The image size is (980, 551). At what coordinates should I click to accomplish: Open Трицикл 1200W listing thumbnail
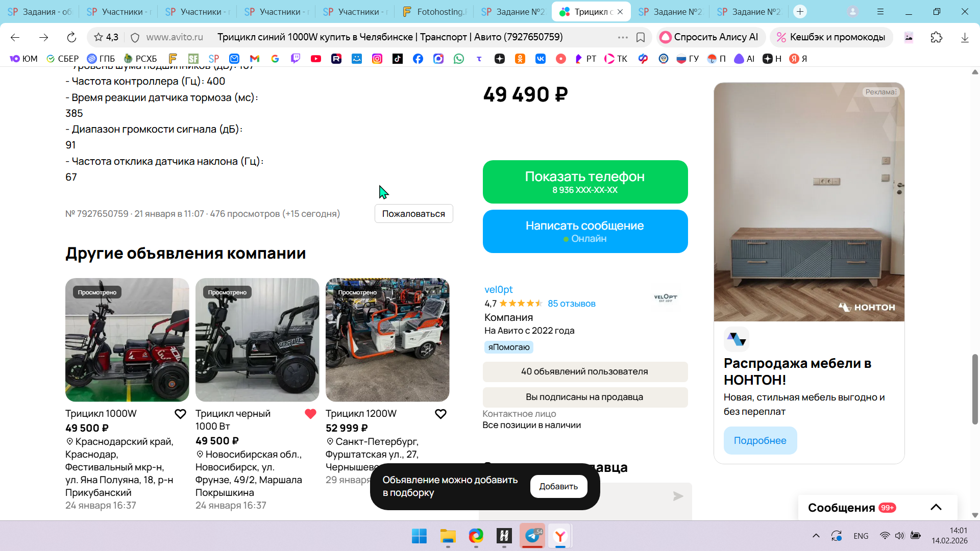387,340
